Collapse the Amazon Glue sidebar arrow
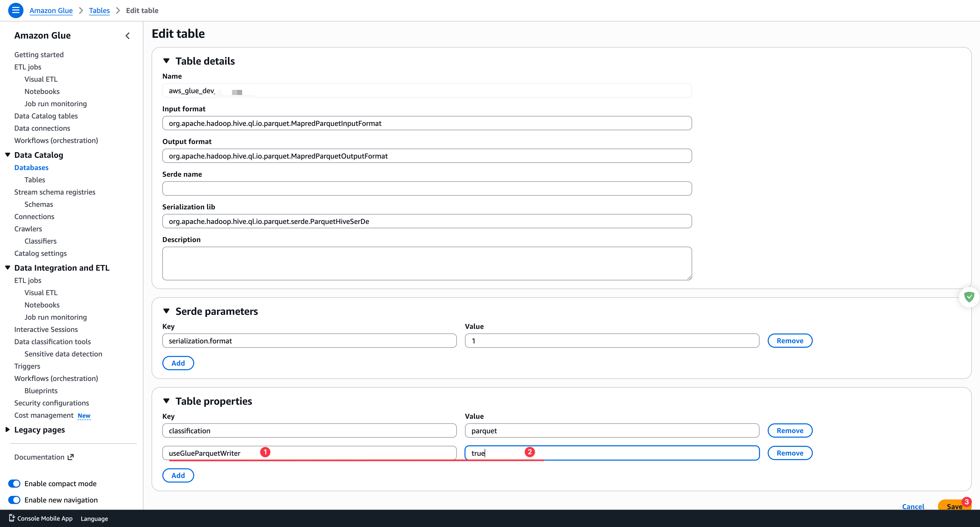Image resolution: width=980 pixels, height=527 pixels. pyautogui.click(x=127, y=36)
